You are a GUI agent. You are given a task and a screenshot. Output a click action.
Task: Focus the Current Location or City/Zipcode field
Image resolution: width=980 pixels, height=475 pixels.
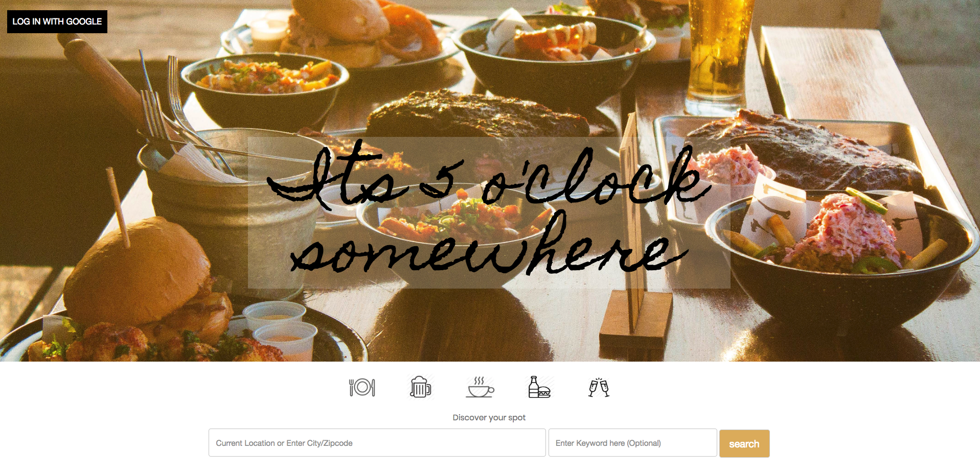377,443
